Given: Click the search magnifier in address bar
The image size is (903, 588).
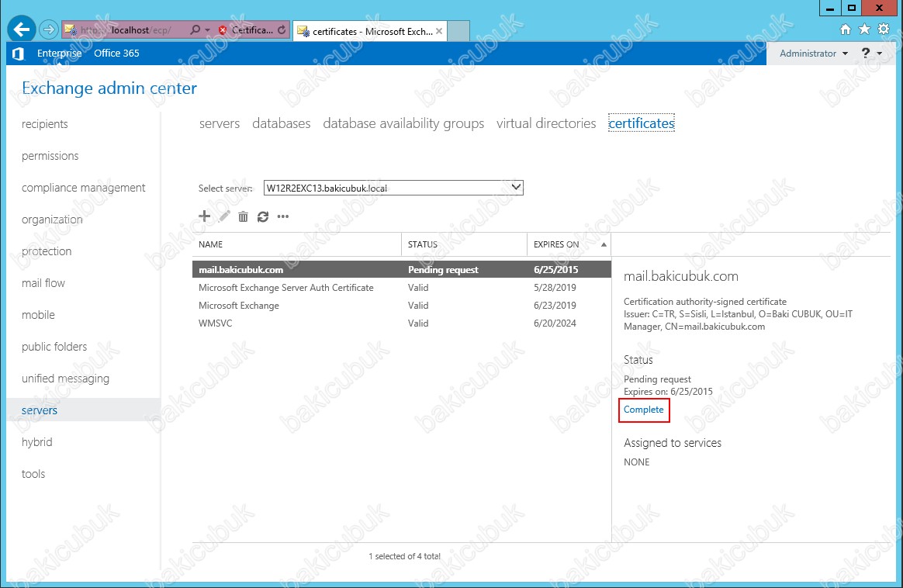Looking at the screenshot, I should (195, 30).
